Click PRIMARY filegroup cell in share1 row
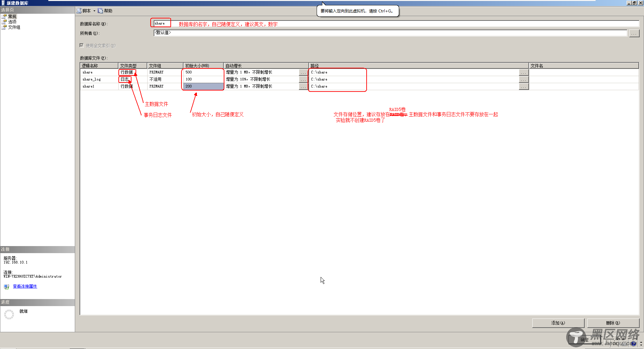The height and width of the screenshot is (349, 644). tap(165, 86)
